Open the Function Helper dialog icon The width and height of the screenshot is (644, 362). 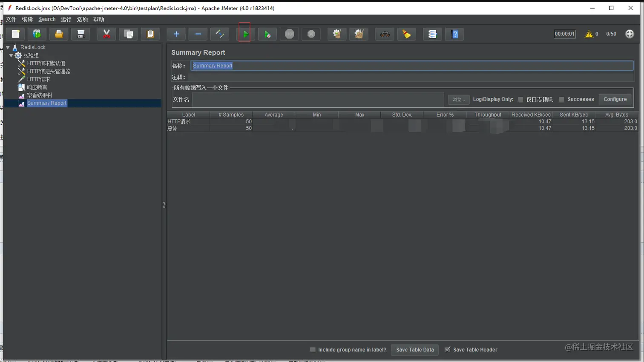click(432, 34)
